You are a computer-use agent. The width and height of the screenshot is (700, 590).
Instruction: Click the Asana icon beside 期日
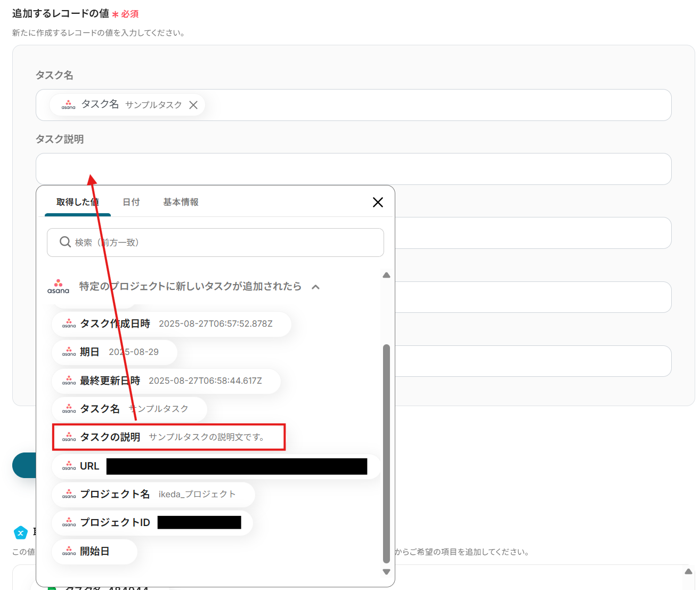point(69,352)
